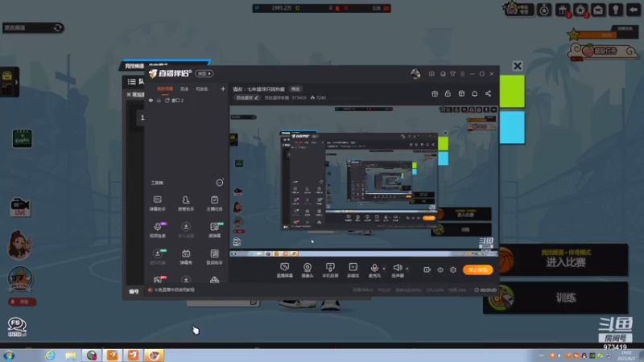This screenshot has width=644, height=362.
Task: Open Internet Explorer from the taskbar
Action: (x=50, y=356)
